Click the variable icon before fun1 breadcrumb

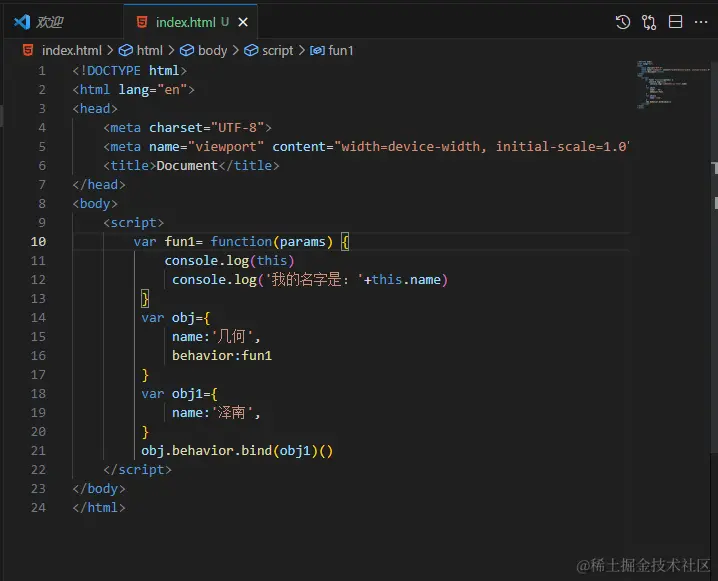[x=317, y=50]
